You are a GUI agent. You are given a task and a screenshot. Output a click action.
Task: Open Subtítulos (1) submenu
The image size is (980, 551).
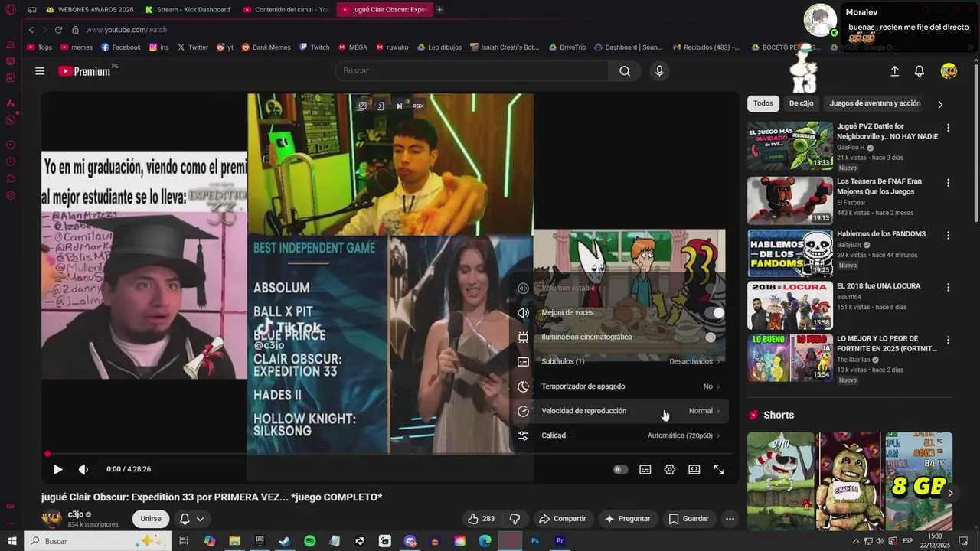click(x=619, y=361)
